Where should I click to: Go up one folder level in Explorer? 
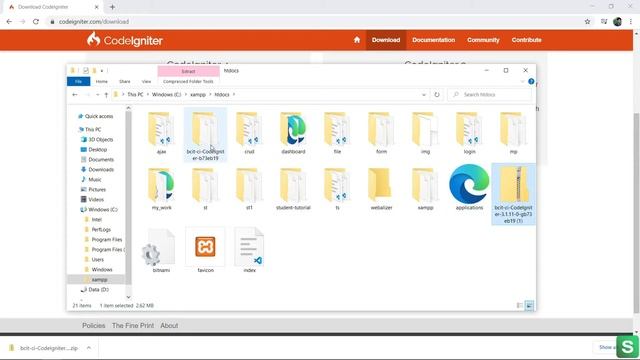pos(106,95)
